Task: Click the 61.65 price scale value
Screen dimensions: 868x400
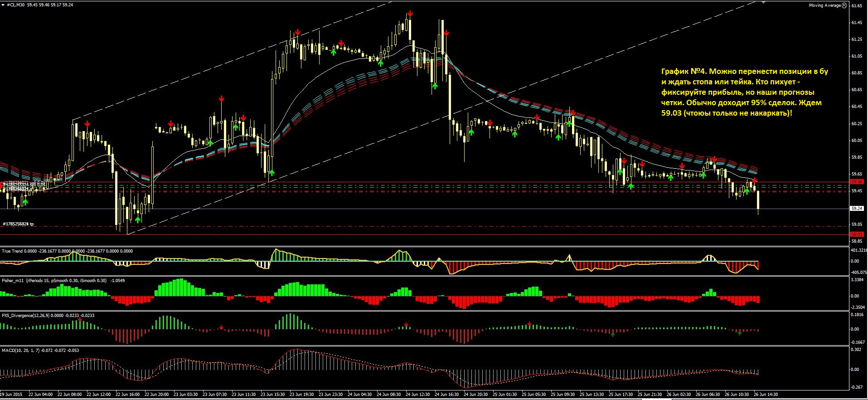Action: [x=857, y=6]
